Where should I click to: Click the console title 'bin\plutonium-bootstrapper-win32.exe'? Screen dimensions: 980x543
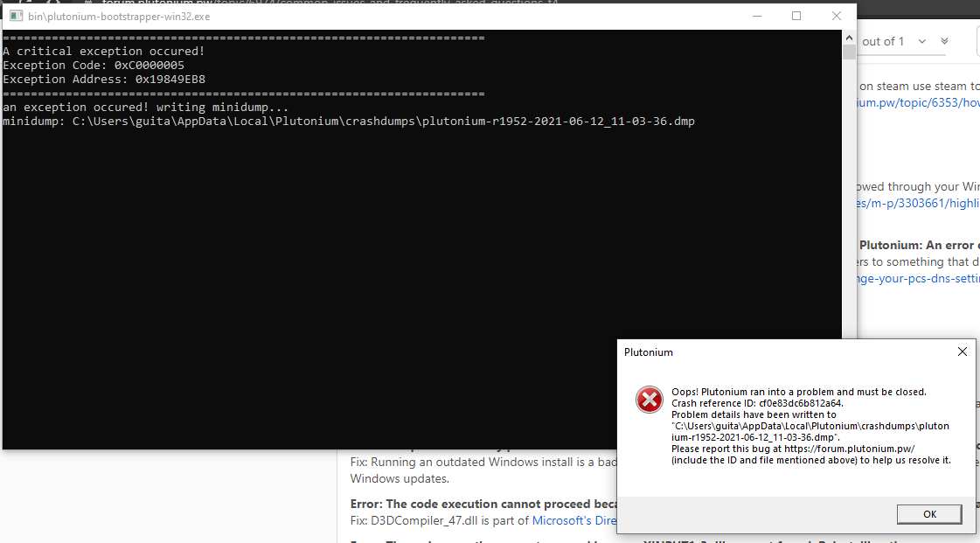[x=119, y=17]
